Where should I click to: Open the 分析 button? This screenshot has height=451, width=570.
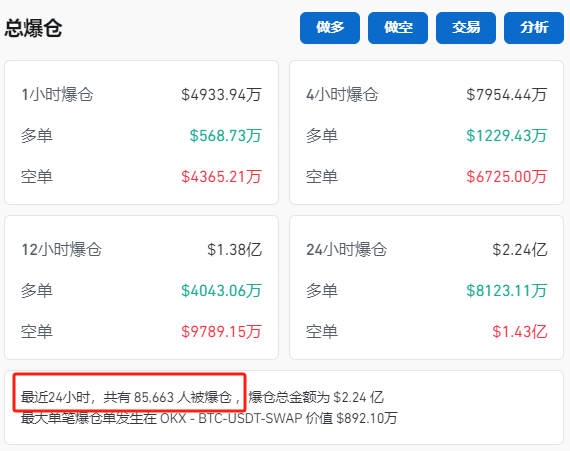click(x=534, y=28)
